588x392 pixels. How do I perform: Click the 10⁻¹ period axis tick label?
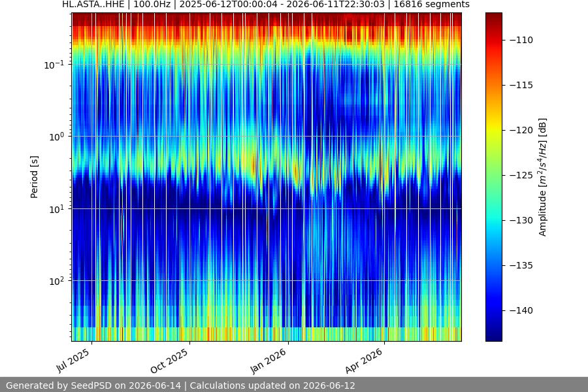54,65
